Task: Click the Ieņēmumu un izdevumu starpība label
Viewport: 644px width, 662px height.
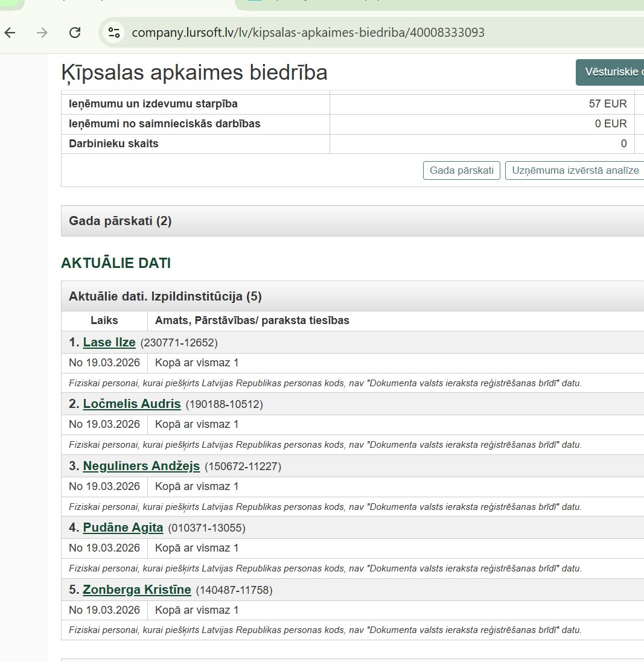Action: coord(153,104)
